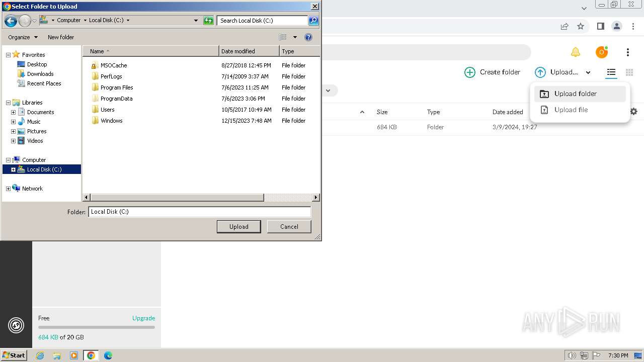644x362 pixels.
Task: Expand the Music library node
Action: [13, 122]
